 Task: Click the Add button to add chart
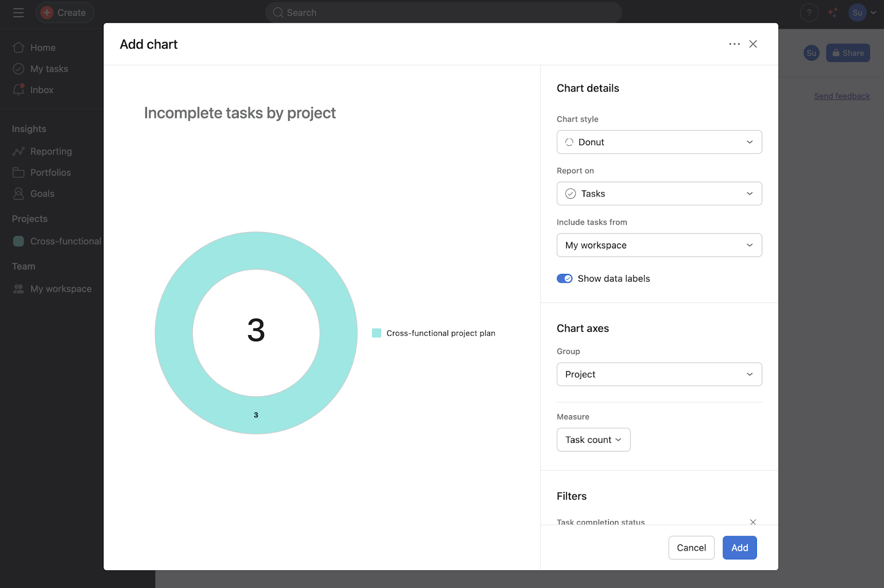click(739, 548)
